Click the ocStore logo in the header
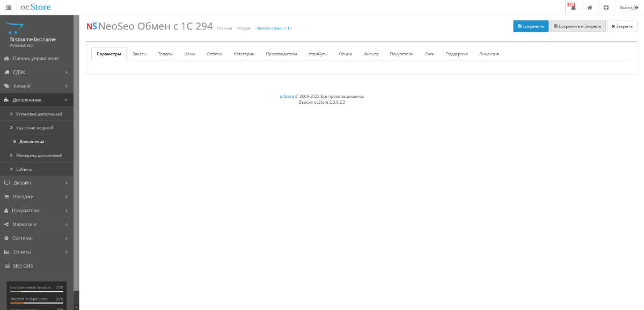644x310 pixels. [x=35, y=8]
